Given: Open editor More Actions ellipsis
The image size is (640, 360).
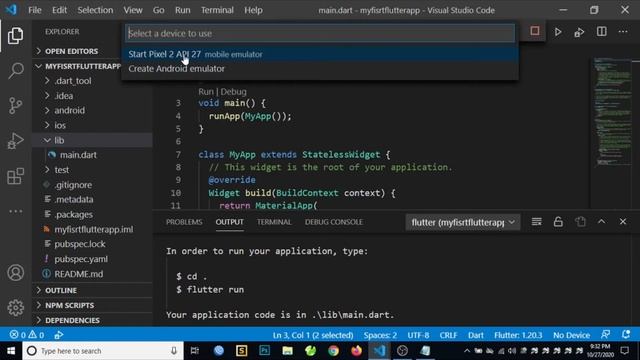Looking at the screenshot, I should point(623,31).
